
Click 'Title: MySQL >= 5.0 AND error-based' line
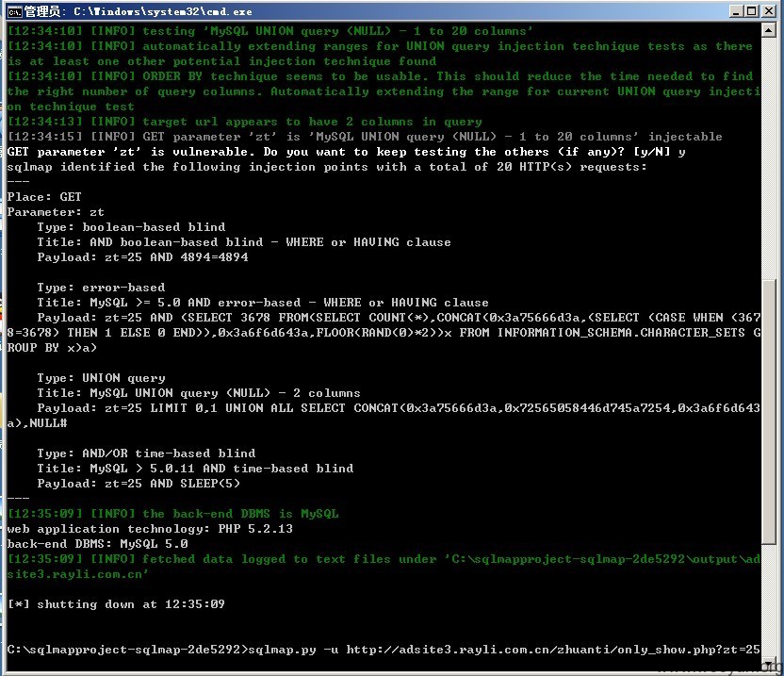pos(263,303)
